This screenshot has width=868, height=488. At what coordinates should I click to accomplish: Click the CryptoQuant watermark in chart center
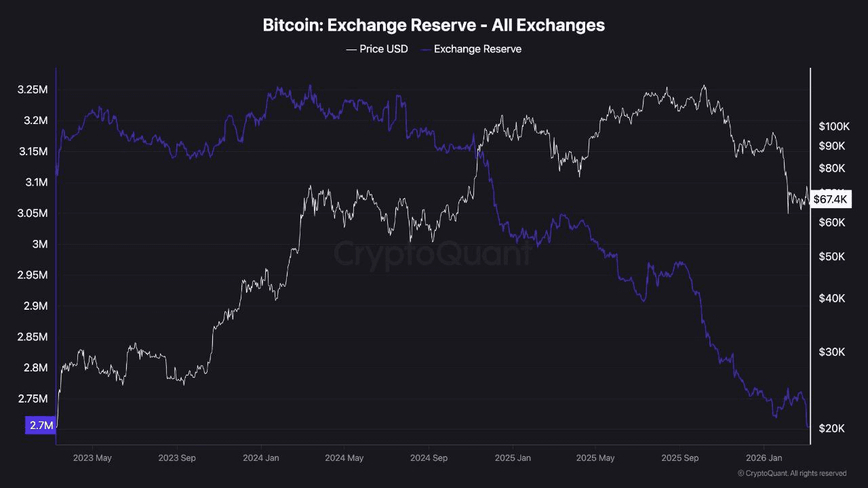coord(433,254)
